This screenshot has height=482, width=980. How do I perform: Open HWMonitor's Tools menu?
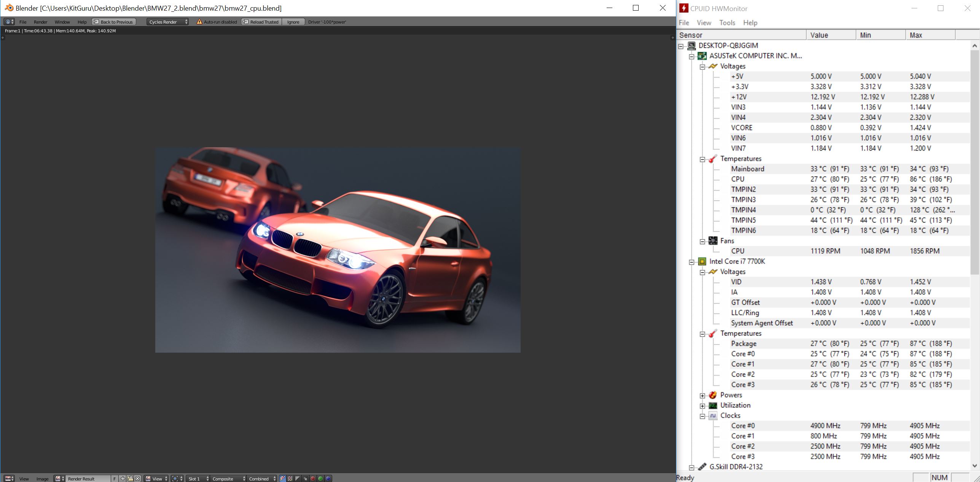727,22
